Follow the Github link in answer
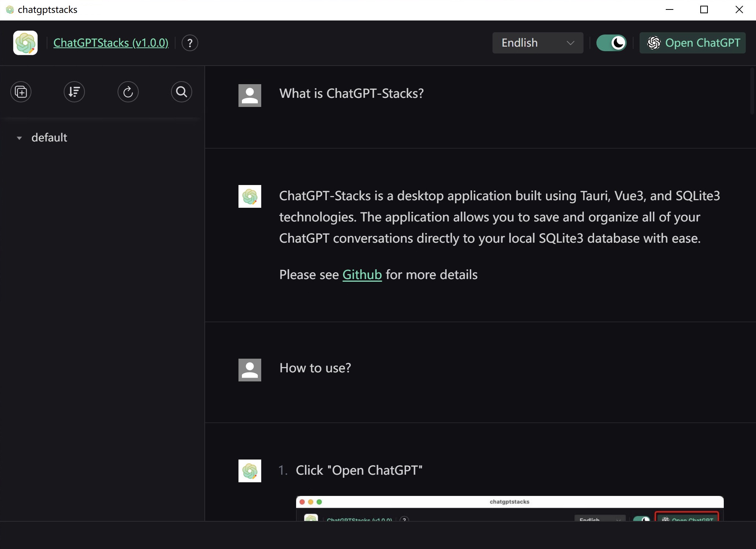This screenshot has height=549, width=756. tap(362, 274)
